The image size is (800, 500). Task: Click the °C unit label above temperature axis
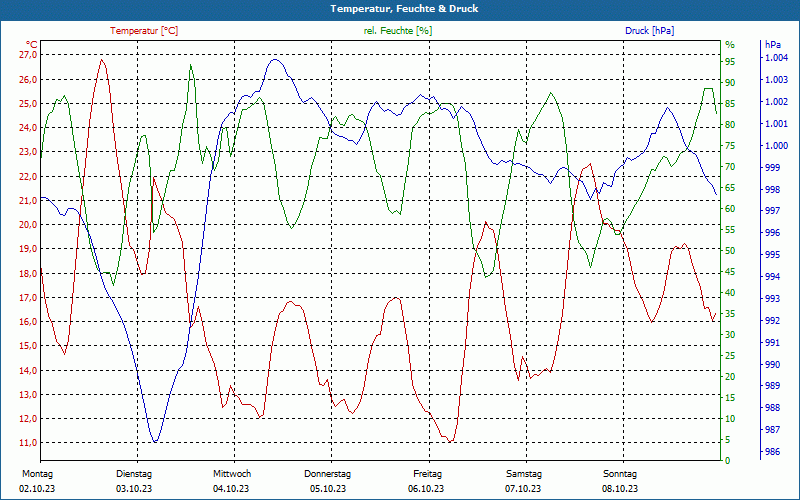(x=32, y=44)
